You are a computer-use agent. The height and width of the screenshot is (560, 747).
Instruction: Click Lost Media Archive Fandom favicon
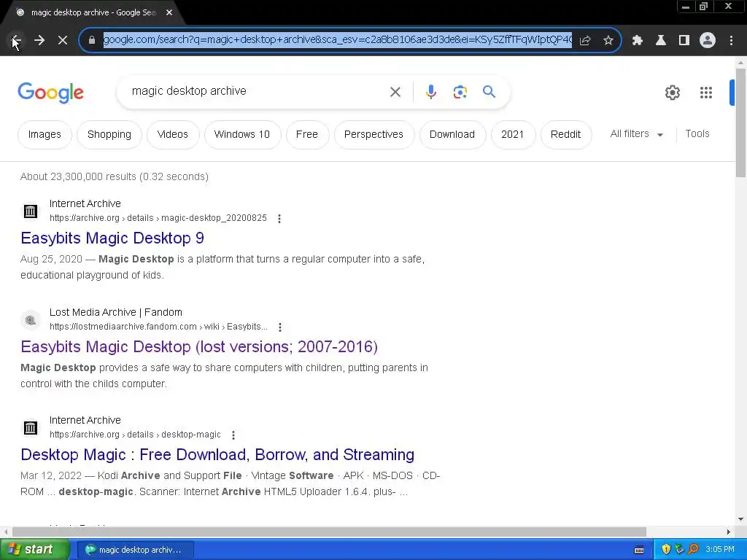coord(31,320)
